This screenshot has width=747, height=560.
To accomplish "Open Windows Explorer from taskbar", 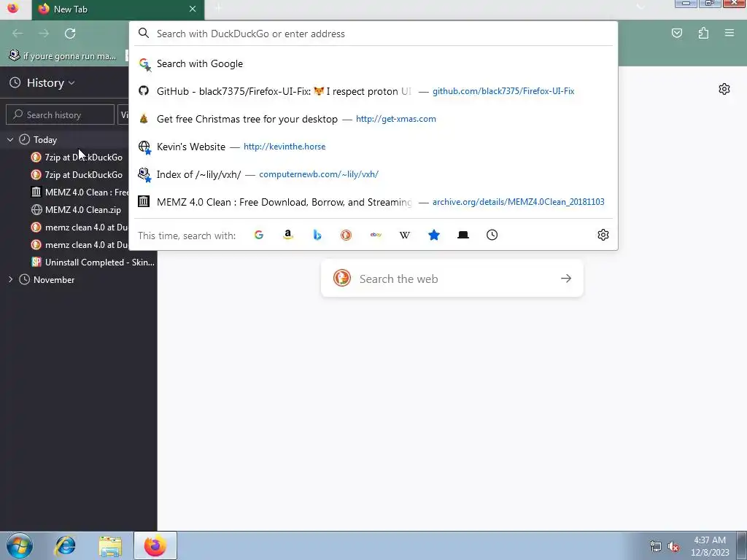I will point(110,545).
